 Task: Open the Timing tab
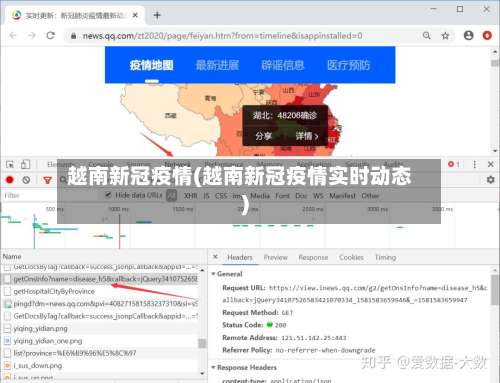pyautogui.click(x=385, y=257)
